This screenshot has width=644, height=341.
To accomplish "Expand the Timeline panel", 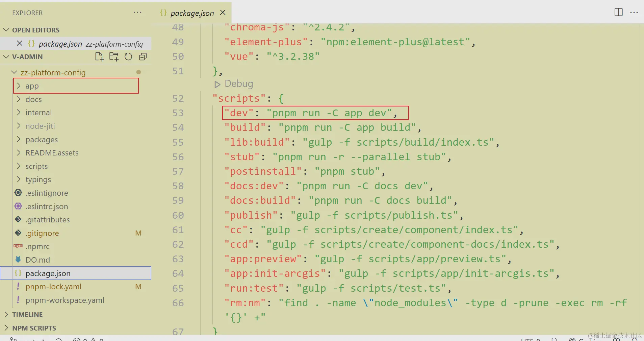I will [6, 315].
